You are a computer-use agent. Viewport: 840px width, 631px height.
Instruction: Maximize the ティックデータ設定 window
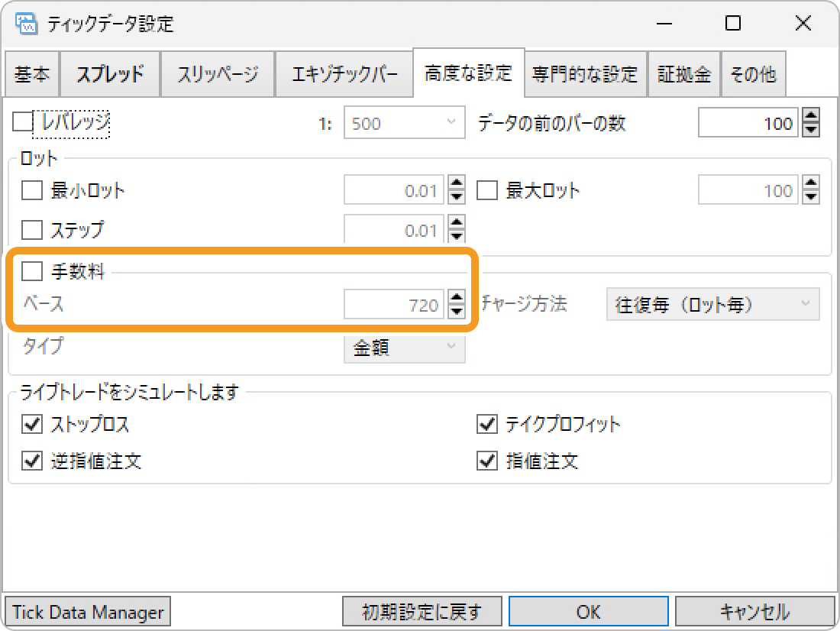click(733, 24)
